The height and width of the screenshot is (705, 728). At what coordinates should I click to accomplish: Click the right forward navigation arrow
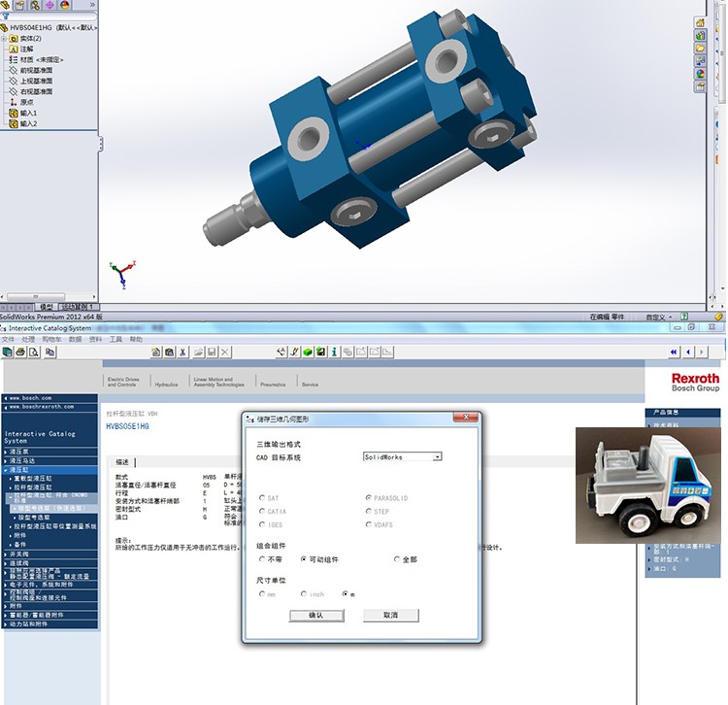[x=701, y=352]
